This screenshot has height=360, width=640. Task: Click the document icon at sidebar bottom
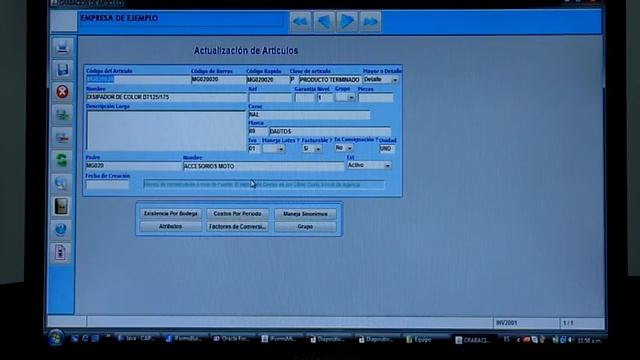(x=60, y=253)
